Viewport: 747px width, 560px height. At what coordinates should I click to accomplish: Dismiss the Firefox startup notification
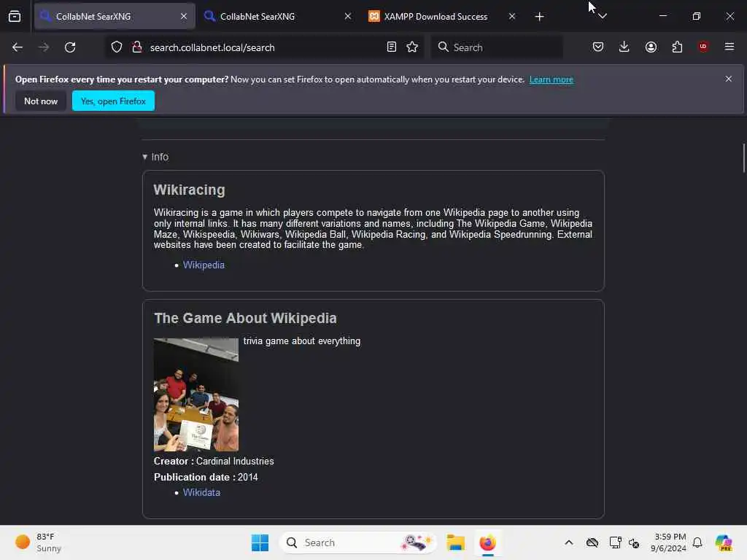click(x=729, y=79)
